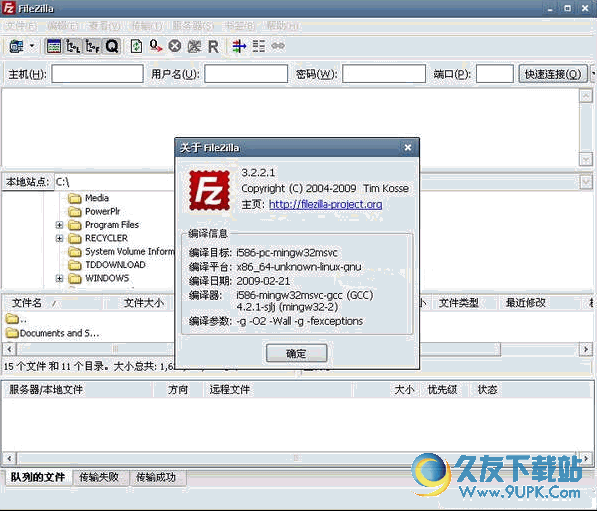Click the FileZilla logo in About dialog
This screenshot has width=597, height=511.
pyautogui.click(x=210, y=191)
